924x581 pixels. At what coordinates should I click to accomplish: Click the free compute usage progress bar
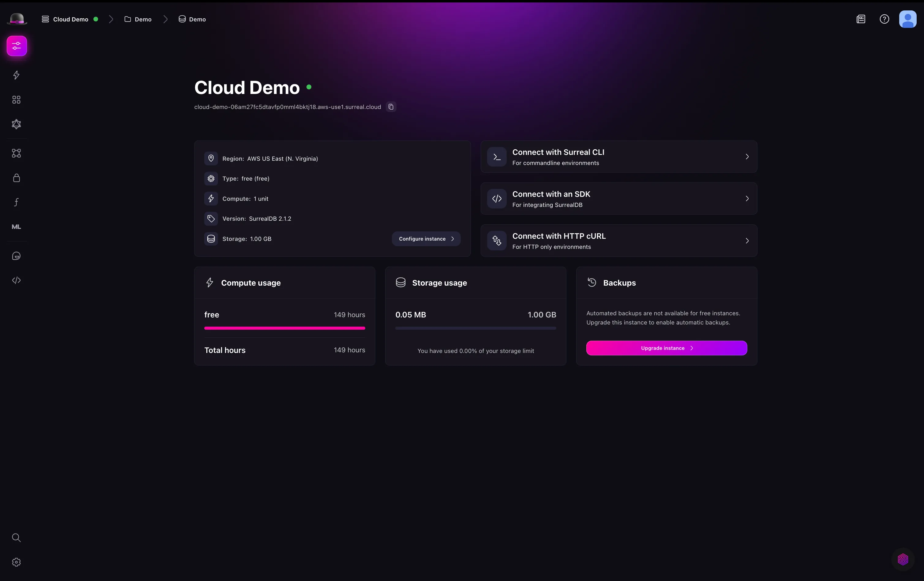point(284,328)
